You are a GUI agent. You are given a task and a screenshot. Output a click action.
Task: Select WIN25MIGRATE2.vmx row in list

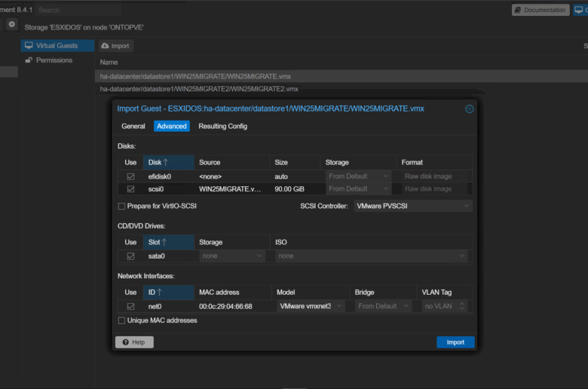341,89
